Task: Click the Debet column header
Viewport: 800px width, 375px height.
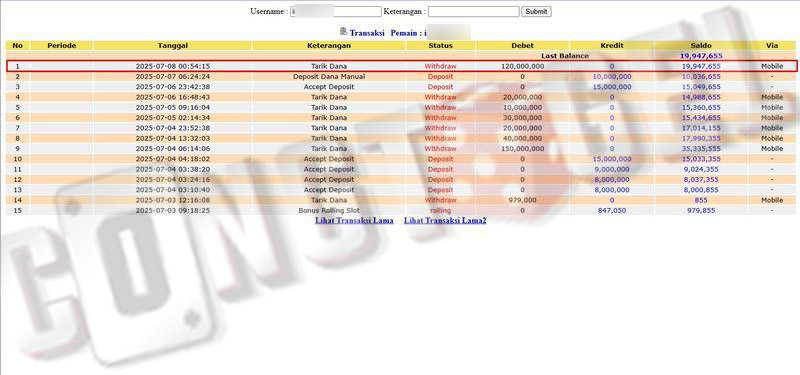Action: click(x=522, y=45)
